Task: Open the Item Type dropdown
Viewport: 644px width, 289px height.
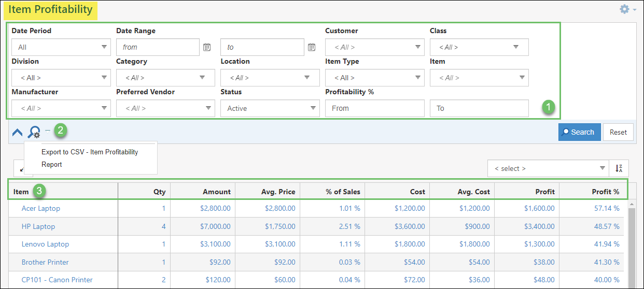Action: 375,78
